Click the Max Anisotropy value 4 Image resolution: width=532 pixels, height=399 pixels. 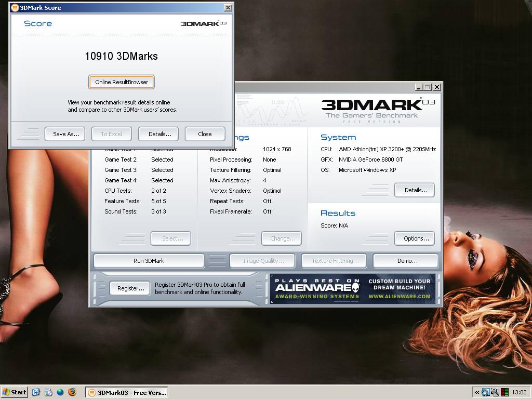(x=264, y=180)
